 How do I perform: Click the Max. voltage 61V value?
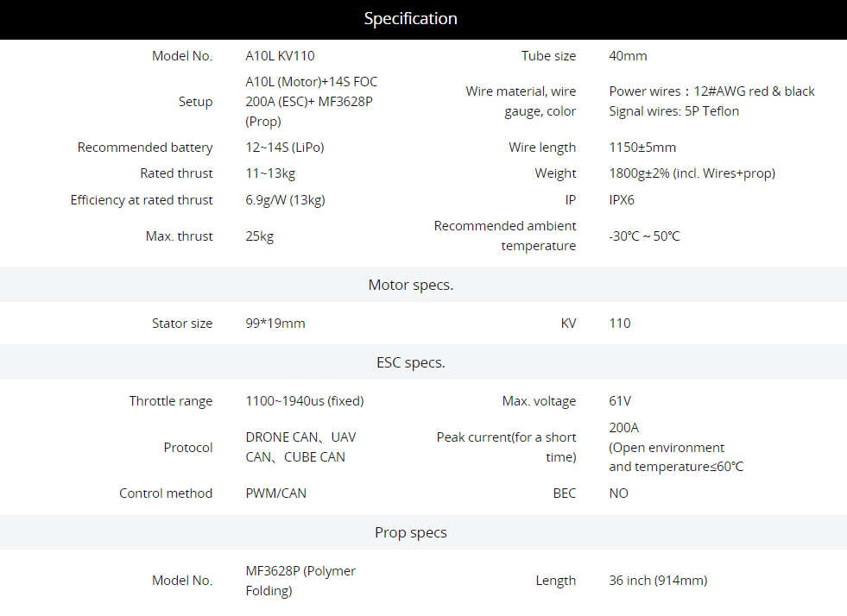pyautogui.click(x=620, y=400)
